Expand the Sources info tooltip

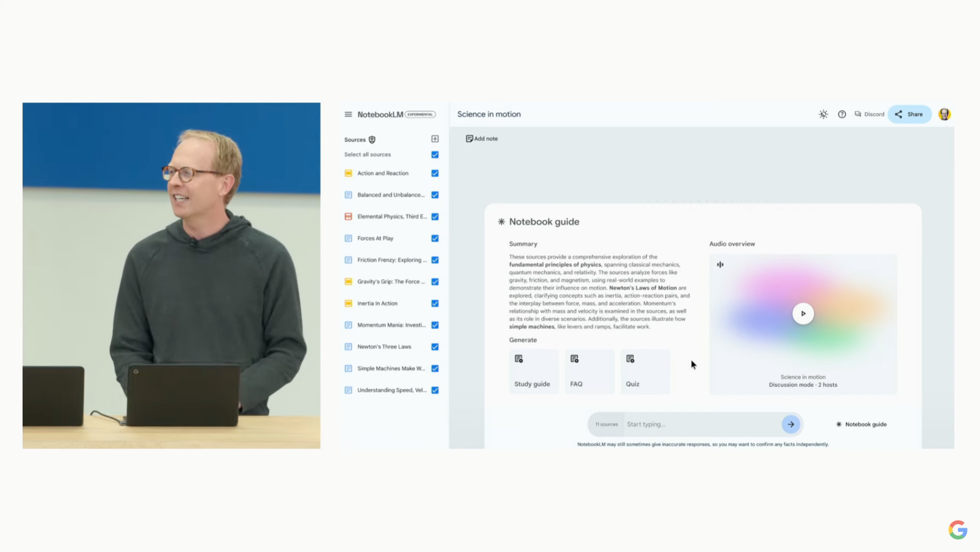[x=371, y=139]
